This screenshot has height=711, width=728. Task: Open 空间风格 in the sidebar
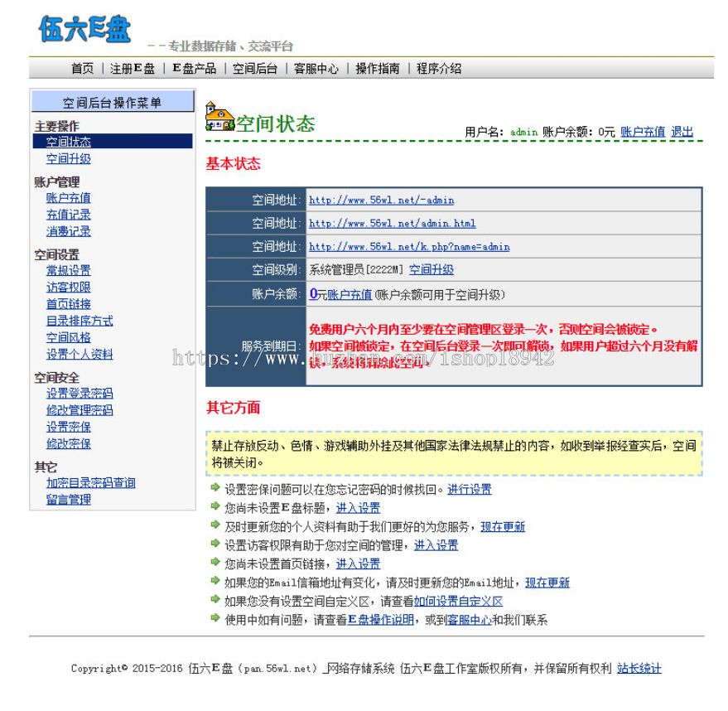click(x=68, y=337)
